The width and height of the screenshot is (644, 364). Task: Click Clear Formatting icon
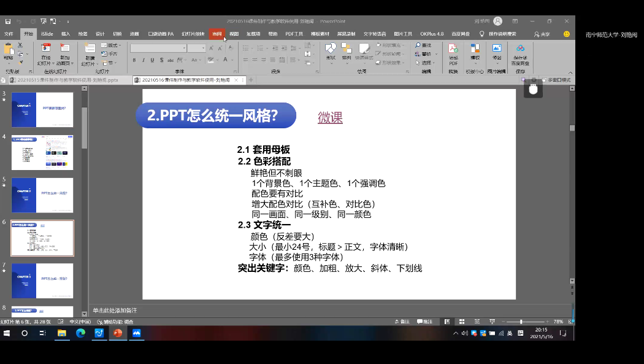(x=231, y=48)
